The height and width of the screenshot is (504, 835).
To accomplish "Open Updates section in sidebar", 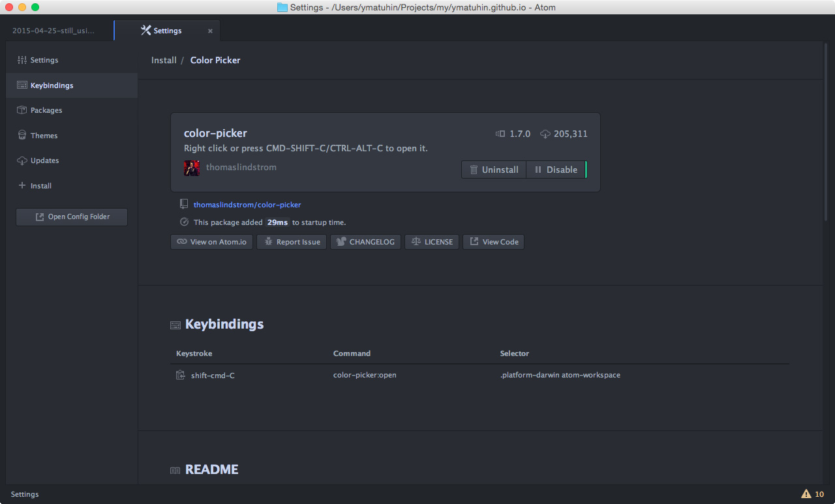I will click(x=72, y=160).
